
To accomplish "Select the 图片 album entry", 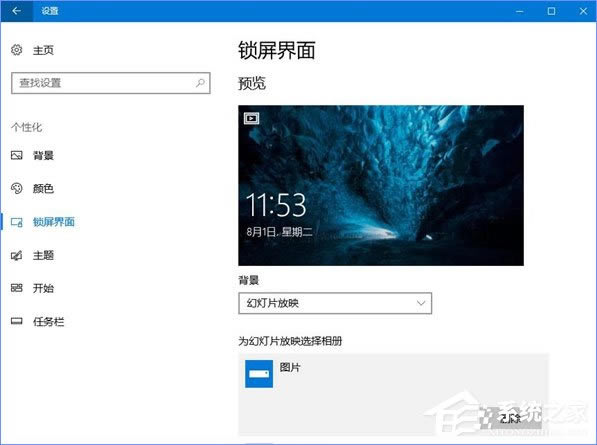I will click(x=394, y=394).
